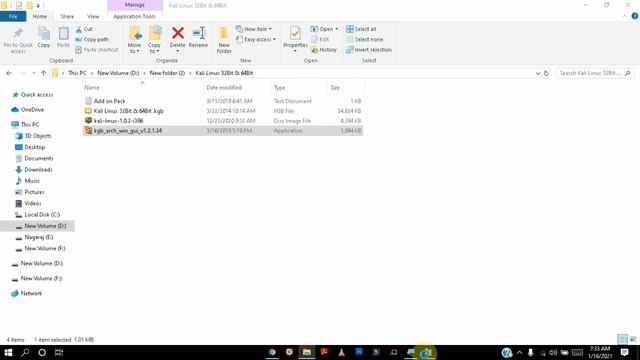Screen dimensions: 640x360
Task: Sort by the Name column header
Action: pos(142,87)
